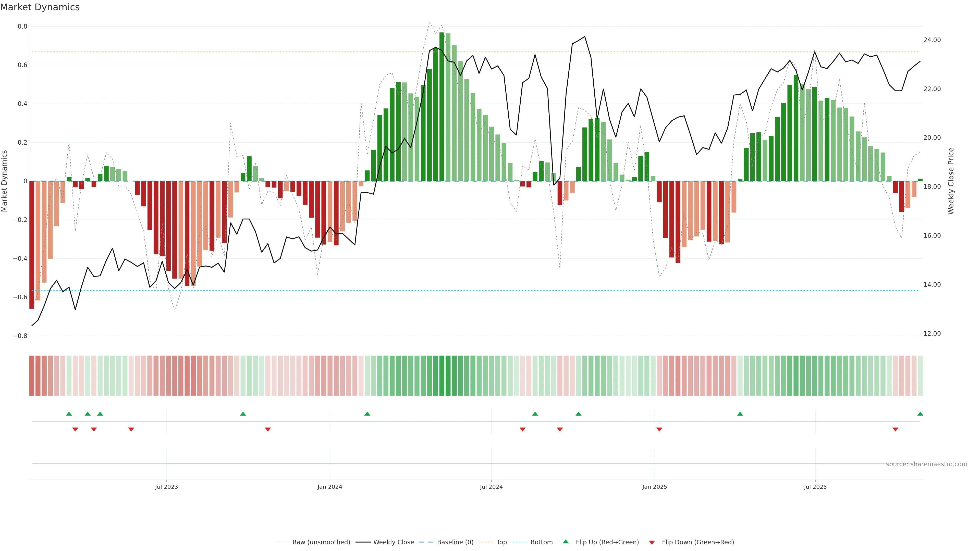This screenshot has height=551, width=980.
Task: Click the first green flip-up triangle marker
Action: coord(69,414)
